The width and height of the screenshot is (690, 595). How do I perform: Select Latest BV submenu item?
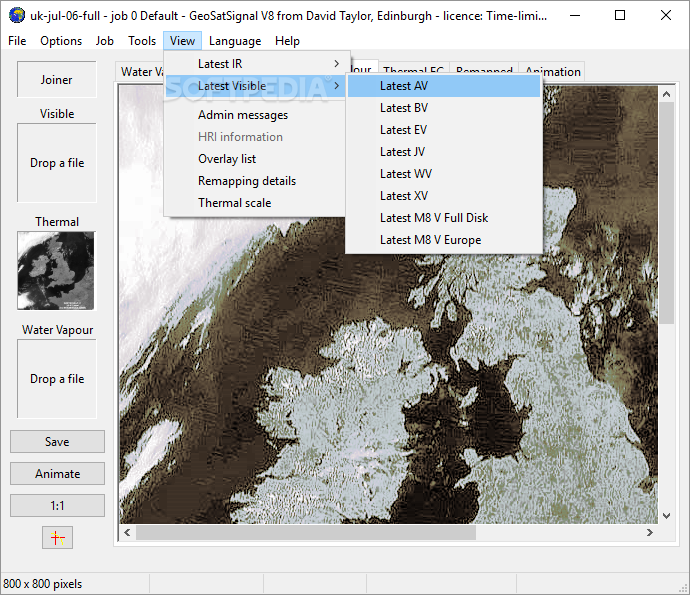click(x=444, y=108)
